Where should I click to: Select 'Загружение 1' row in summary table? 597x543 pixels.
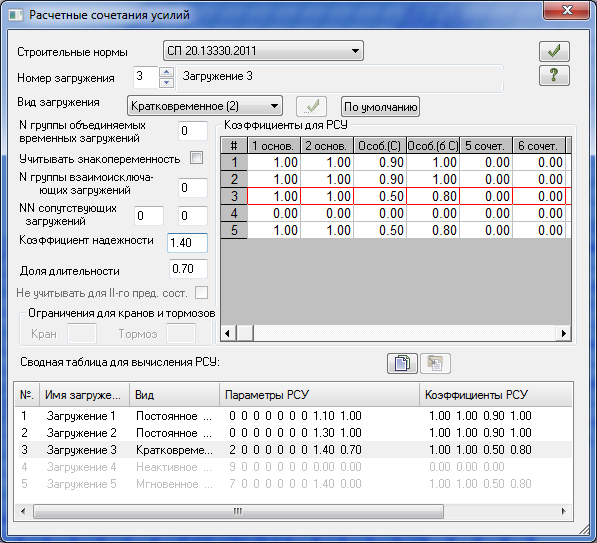tap(293, 416)
